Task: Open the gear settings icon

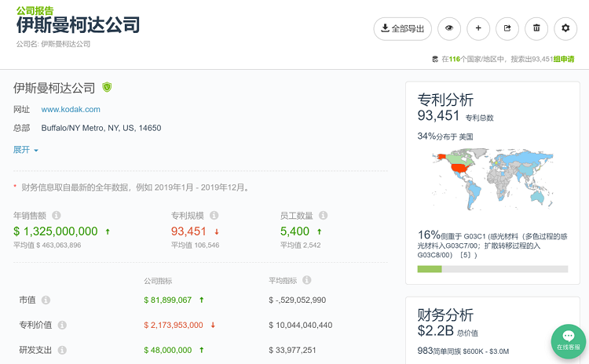Action: (x=565, y=29)
